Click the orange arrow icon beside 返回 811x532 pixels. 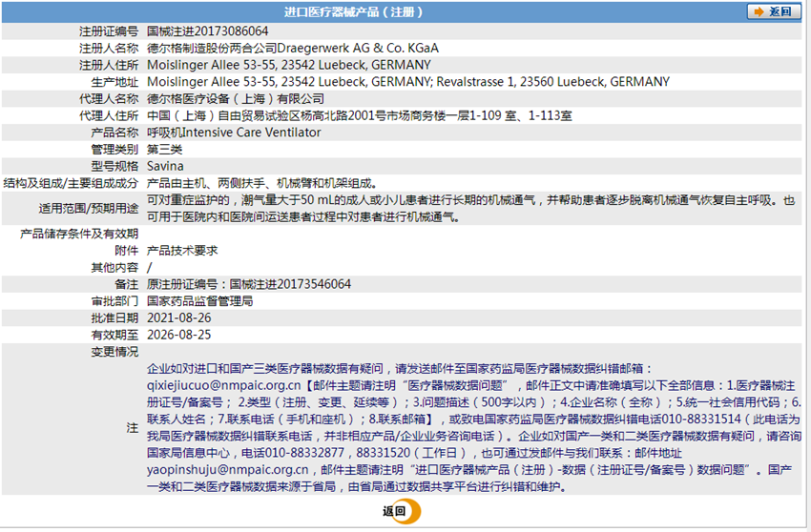(x=759, y=11)
